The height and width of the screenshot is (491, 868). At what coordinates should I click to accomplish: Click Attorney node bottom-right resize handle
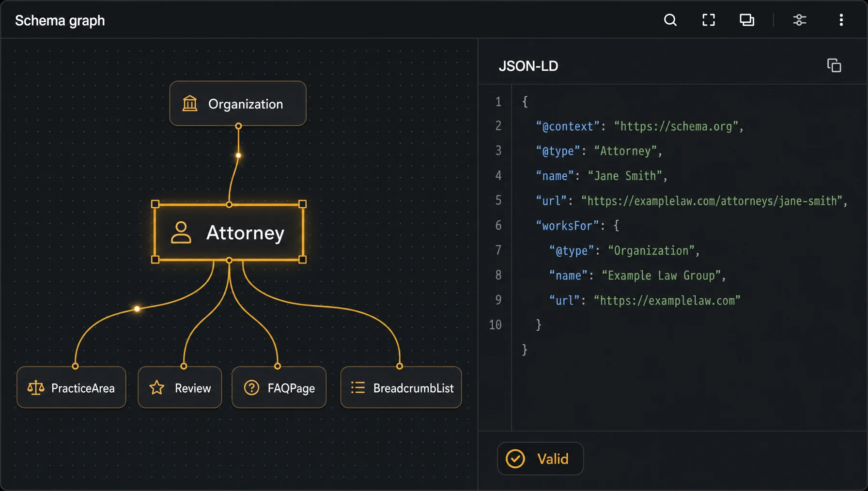click(302, 260)
